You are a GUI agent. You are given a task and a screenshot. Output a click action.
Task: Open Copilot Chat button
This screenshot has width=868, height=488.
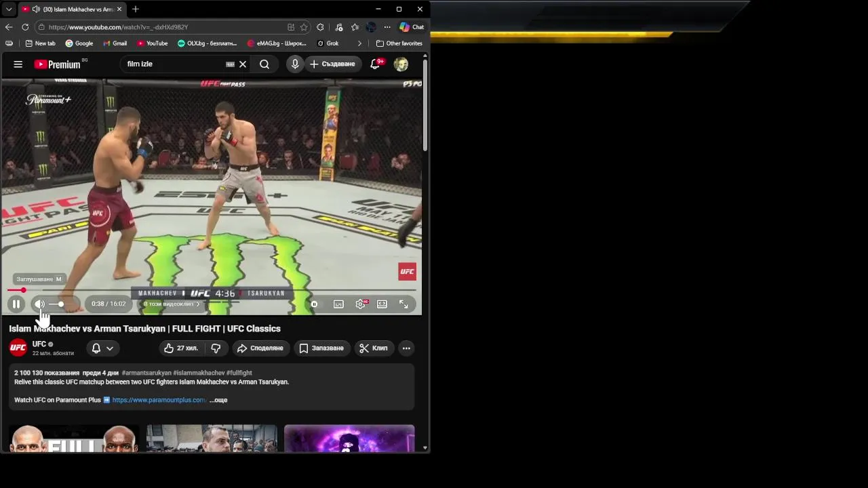(412, 27)
